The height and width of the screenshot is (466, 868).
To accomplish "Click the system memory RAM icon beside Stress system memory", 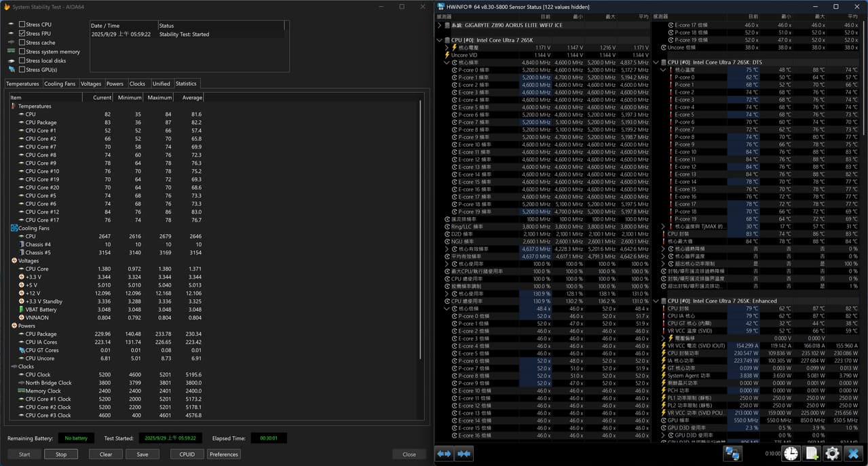I will pos(12,52).
